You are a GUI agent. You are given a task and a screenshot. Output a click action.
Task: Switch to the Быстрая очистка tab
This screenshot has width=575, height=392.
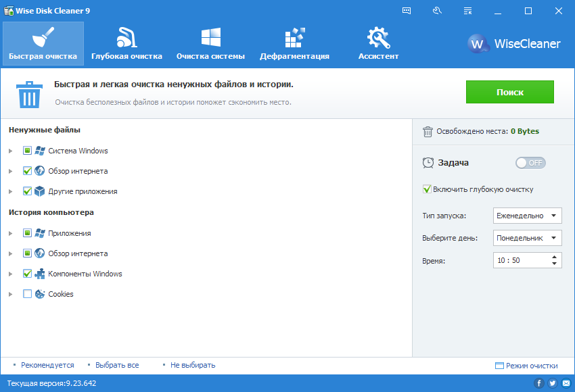(x=43, y=44)
